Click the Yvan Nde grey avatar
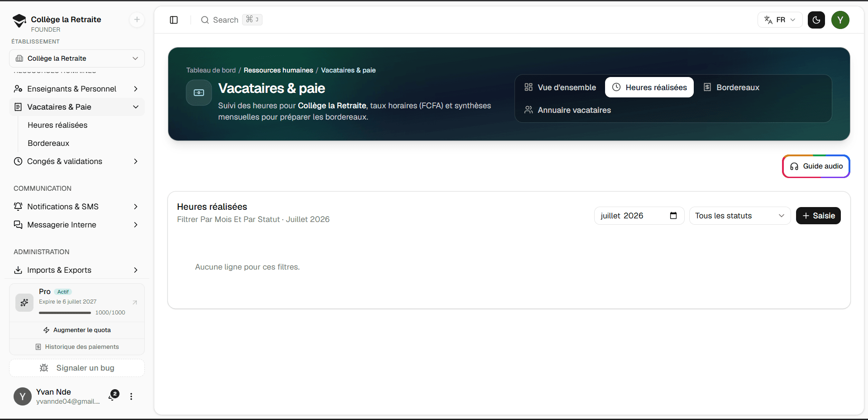 pyautogui.click(x=23, y=396)
